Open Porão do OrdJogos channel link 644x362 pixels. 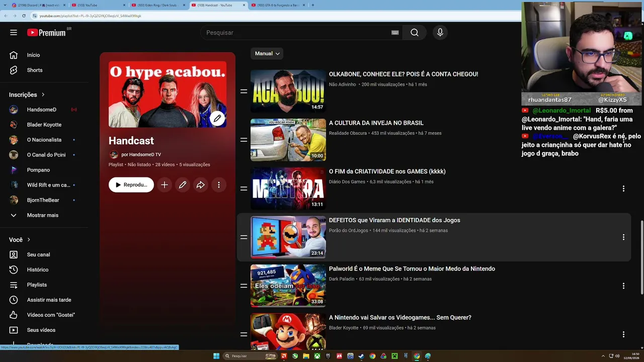[x=349, y=231]
